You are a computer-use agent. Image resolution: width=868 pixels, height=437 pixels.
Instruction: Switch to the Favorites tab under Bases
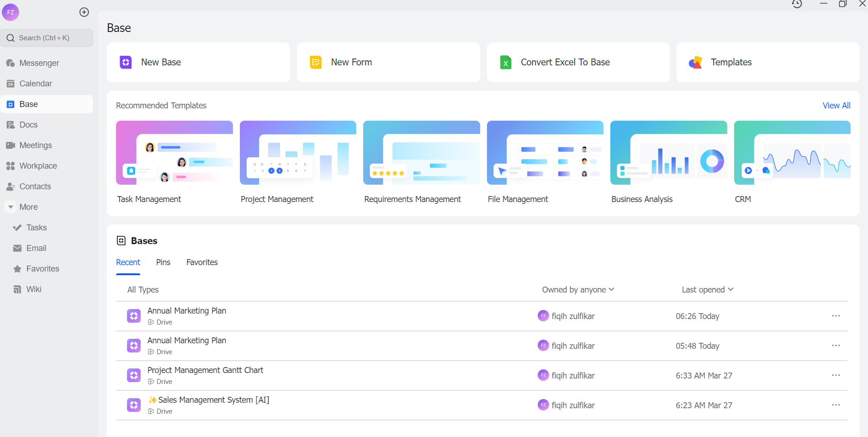[202, 262]
